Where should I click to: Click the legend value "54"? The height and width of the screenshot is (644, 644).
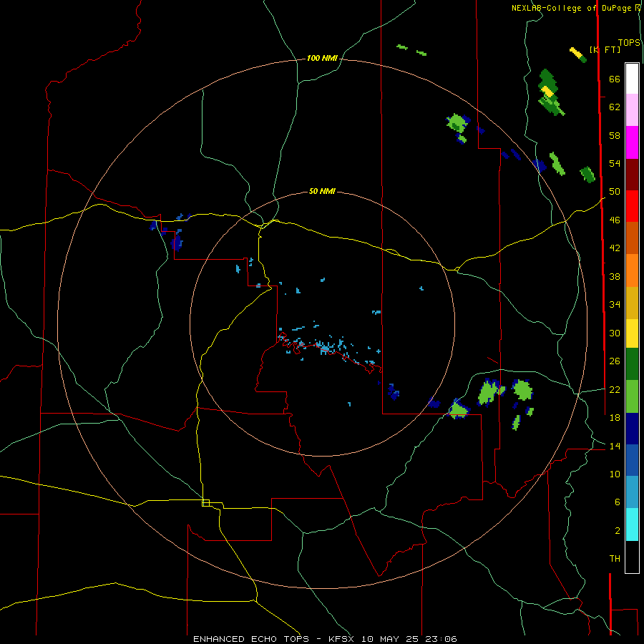tap(615, 163)
